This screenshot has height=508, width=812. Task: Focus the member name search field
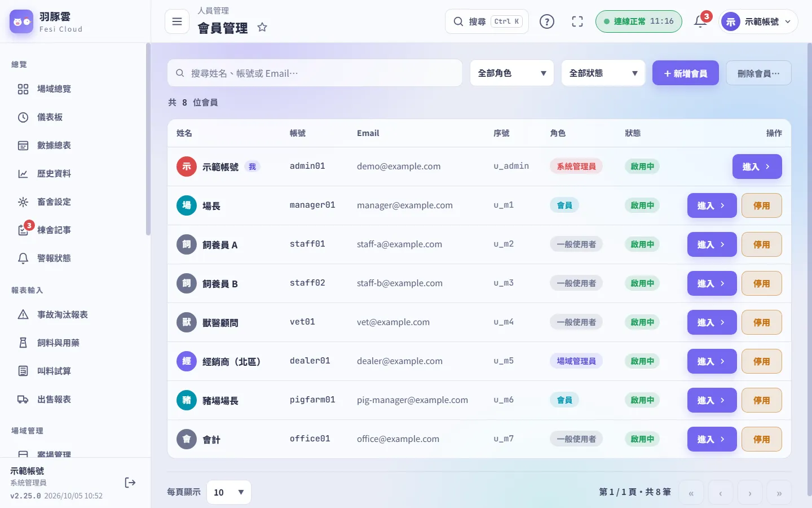(315, 73)
